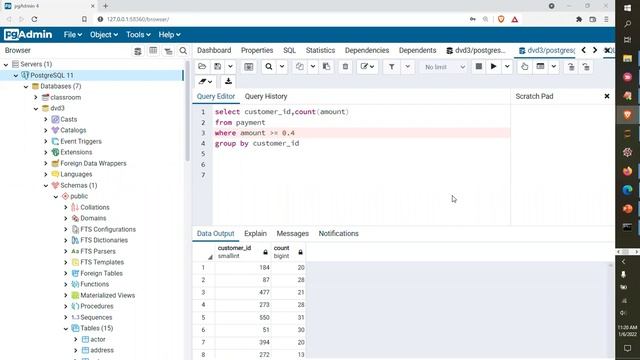The image size is (640, 360).
Task: Select the Sequences tree item
Action: 96,317
